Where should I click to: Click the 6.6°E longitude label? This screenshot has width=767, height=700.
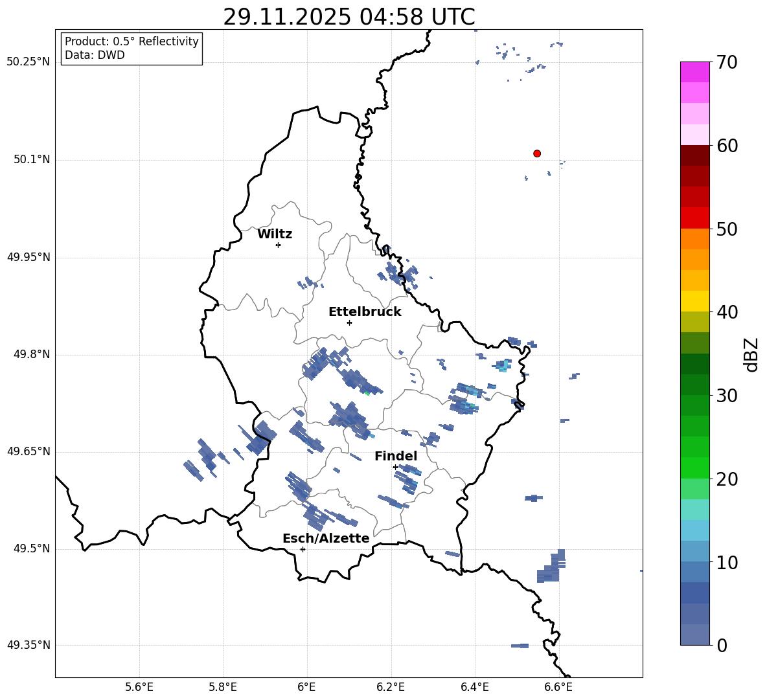558,688
